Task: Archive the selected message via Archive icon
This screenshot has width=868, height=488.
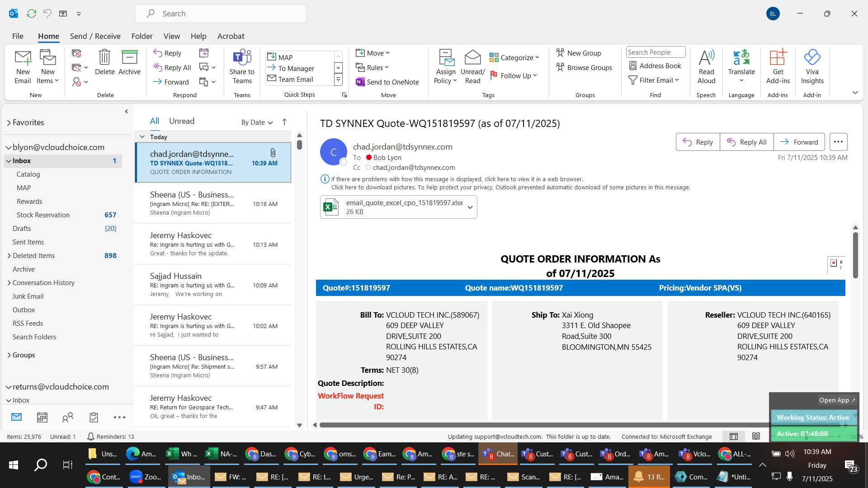Action: tap(129, 62)
